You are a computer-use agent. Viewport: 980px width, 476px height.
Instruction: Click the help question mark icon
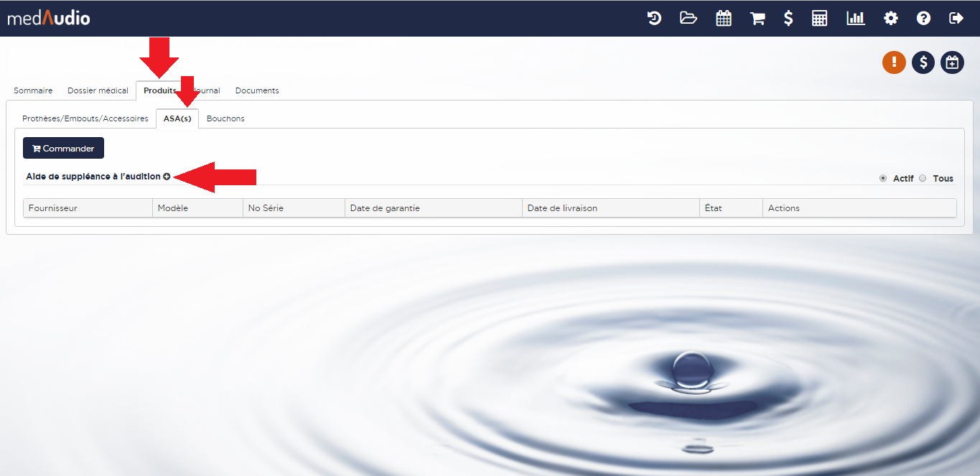[923, 19]
